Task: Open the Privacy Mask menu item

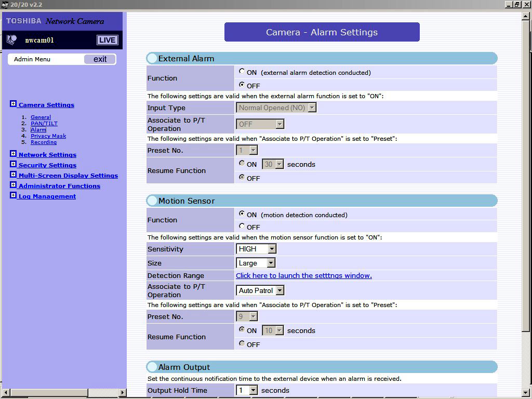Action: pyautogui.click(x=48, y=136)
